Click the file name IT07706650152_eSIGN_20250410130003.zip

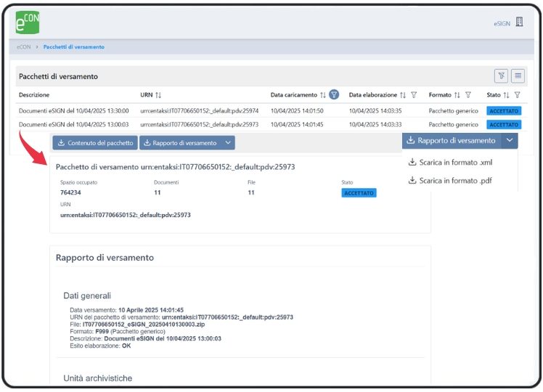tap(144, 324)
